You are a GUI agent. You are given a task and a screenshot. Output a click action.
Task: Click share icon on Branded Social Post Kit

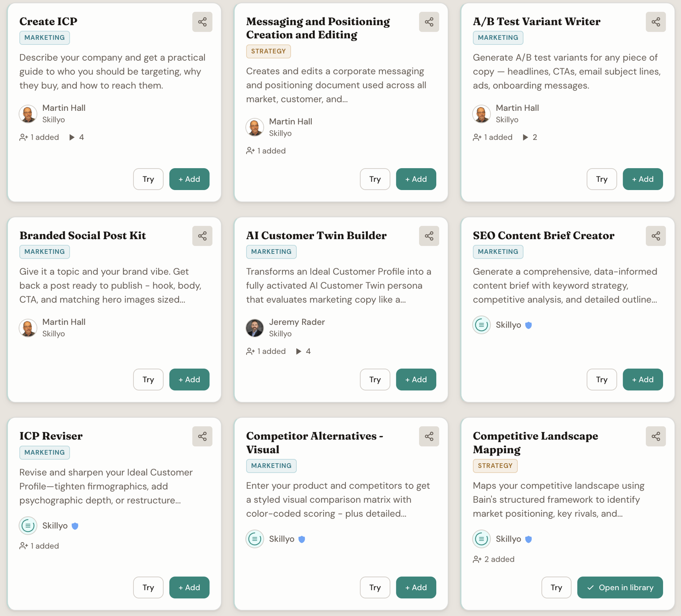point(202,236)
